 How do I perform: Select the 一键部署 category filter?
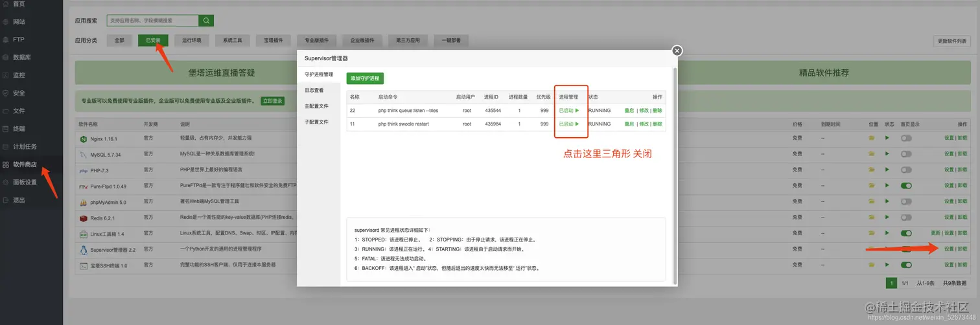(x=450, y=40)
